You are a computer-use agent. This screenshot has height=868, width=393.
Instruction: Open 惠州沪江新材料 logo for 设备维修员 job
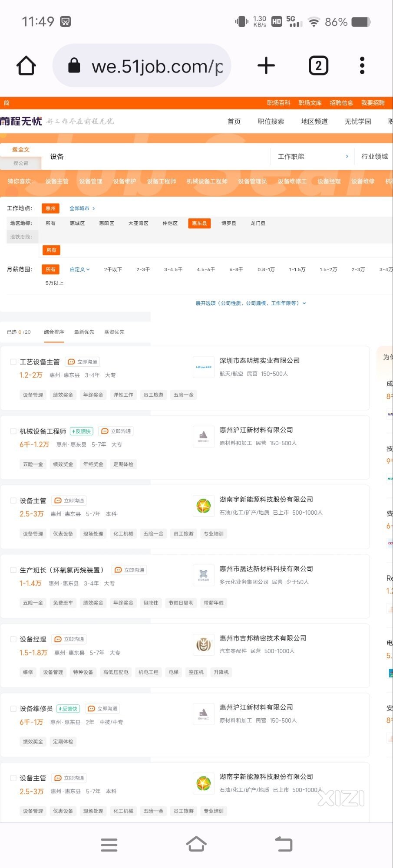click(204, 714)
